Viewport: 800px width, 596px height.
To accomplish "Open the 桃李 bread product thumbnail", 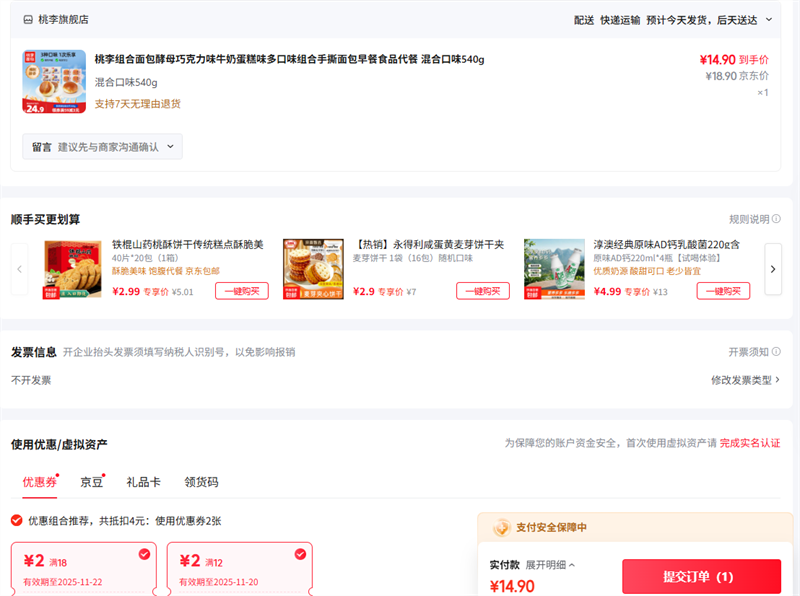I will [x=47, y=82].
